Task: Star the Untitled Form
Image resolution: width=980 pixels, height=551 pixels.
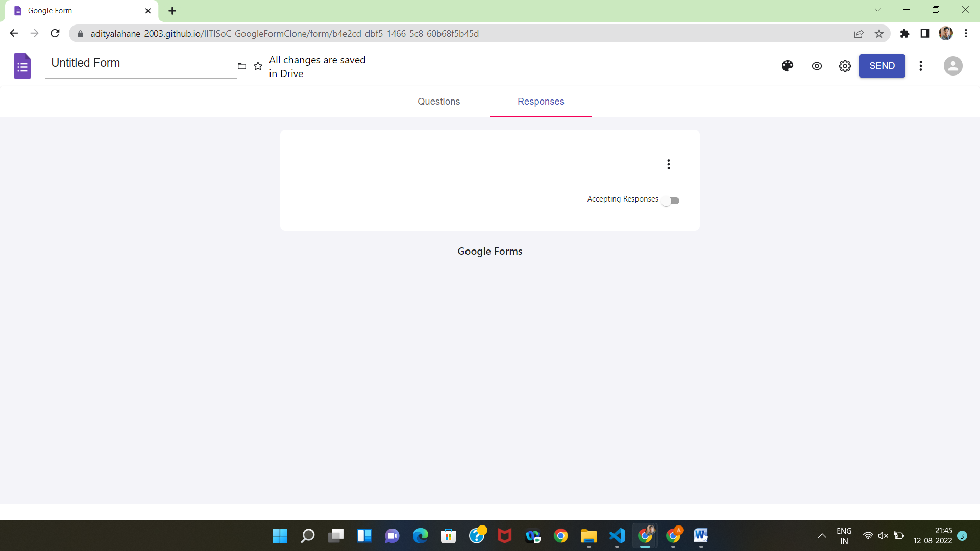Action: click(x=258, y=66)
